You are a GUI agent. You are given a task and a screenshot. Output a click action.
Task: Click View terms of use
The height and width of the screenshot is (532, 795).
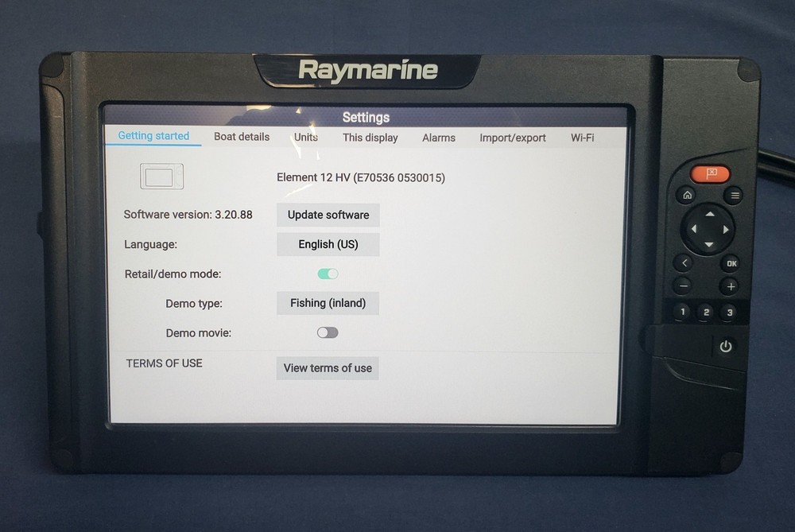[x=328, y=368]
